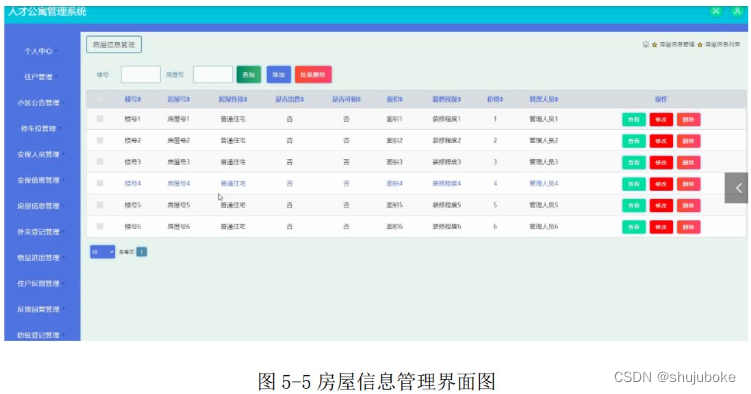Click 查看 button in the 楼号5 row

(634, 205)
